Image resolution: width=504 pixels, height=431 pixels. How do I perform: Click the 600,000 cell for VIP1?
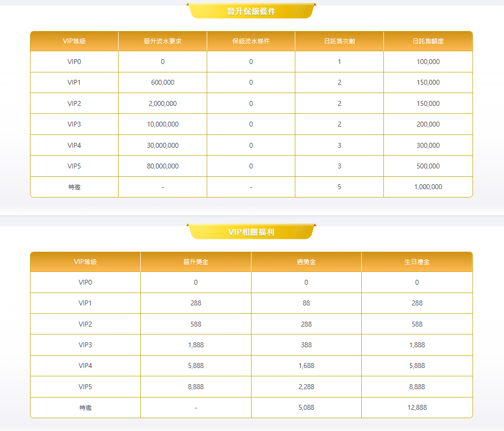[x=162, y=82]
